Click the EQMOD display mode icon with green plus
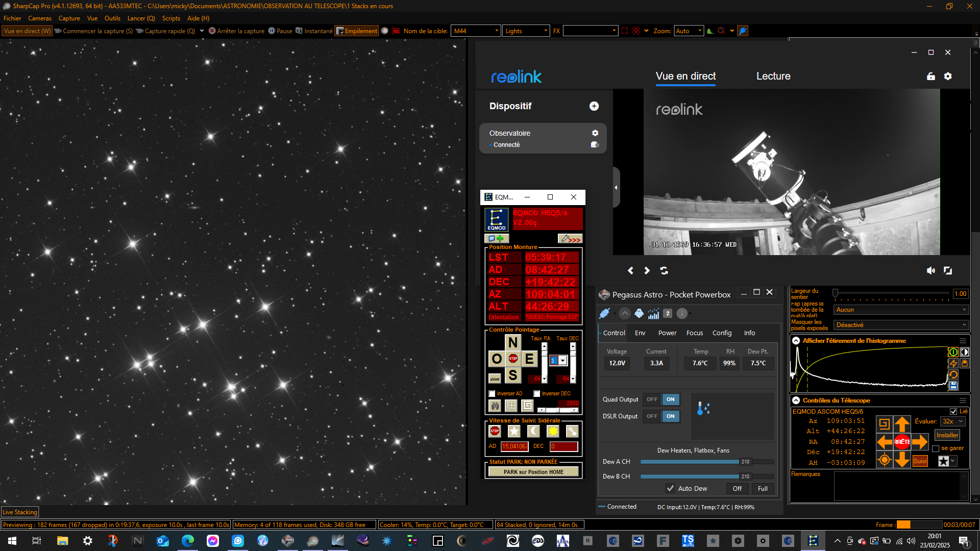This screenshot has width=980, height=551. click(x=496, y=239)
